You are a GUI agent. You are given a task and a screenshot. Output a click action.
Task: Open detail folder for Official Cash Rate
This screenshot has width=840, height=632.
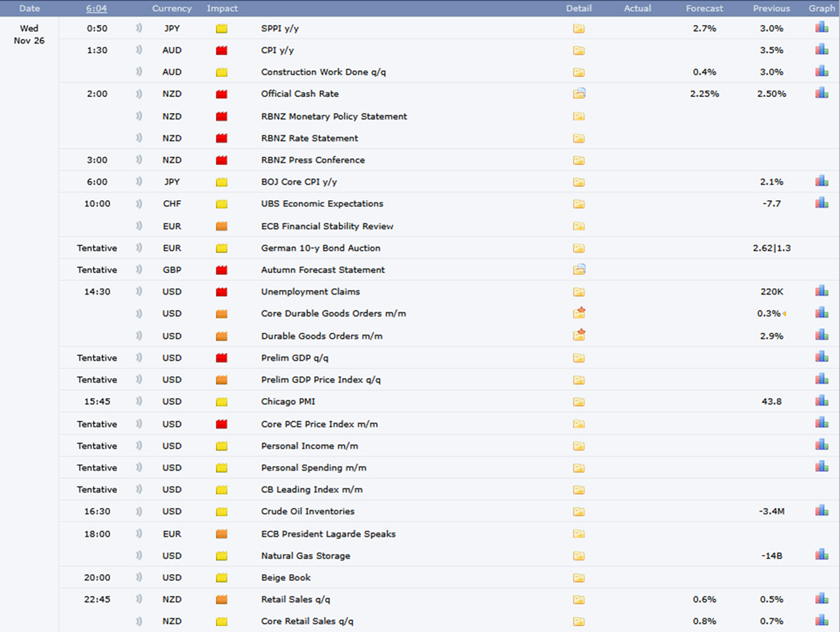coord(579,94)
